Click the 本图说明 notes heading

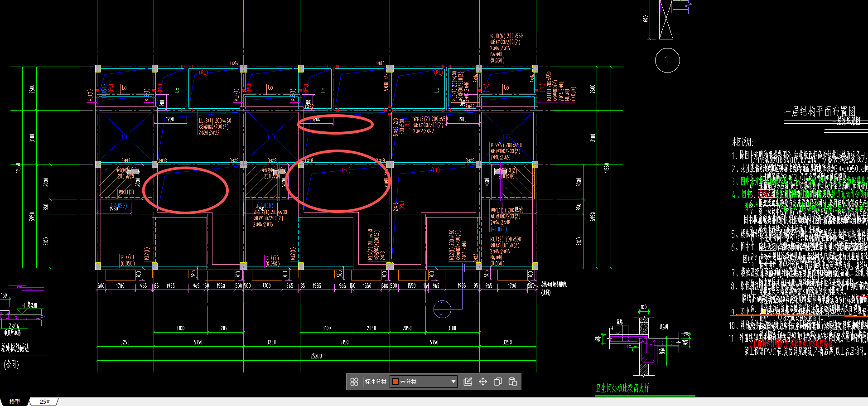click(x=742, y=142)
